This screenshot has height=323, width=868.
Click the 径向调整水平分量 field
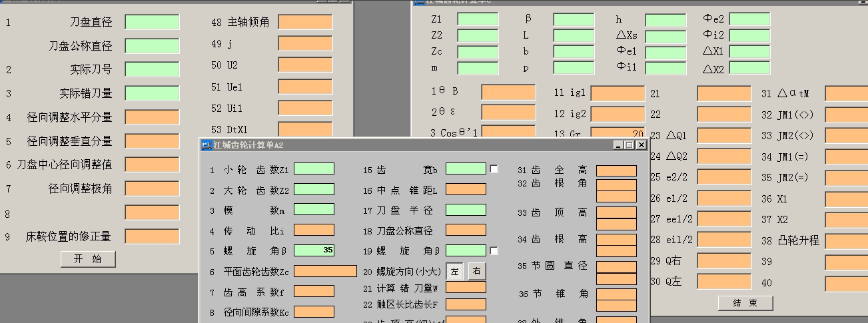(x=152, y=117)
